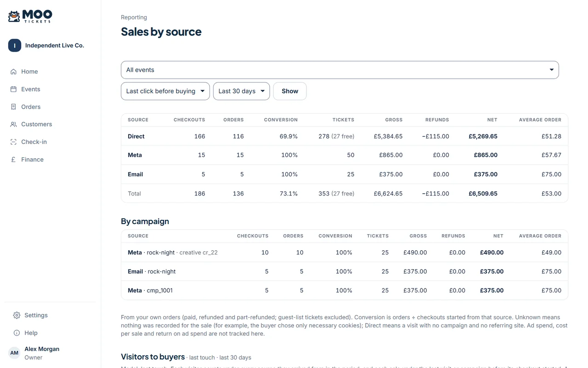The height and width of the screenshot is (368, 588).
Task: Click the £6,509.65 total net value
Action: [x=483, y=194]
